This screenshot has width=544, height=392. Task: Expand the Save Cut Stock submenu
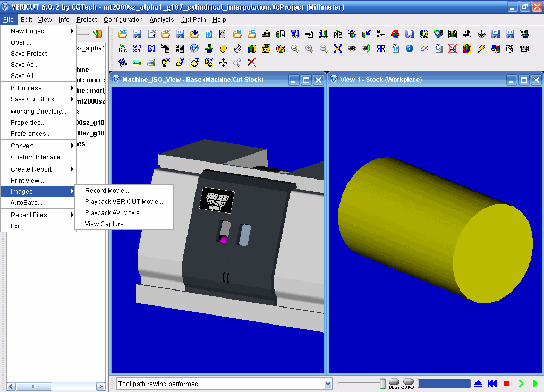coord(38,99)
